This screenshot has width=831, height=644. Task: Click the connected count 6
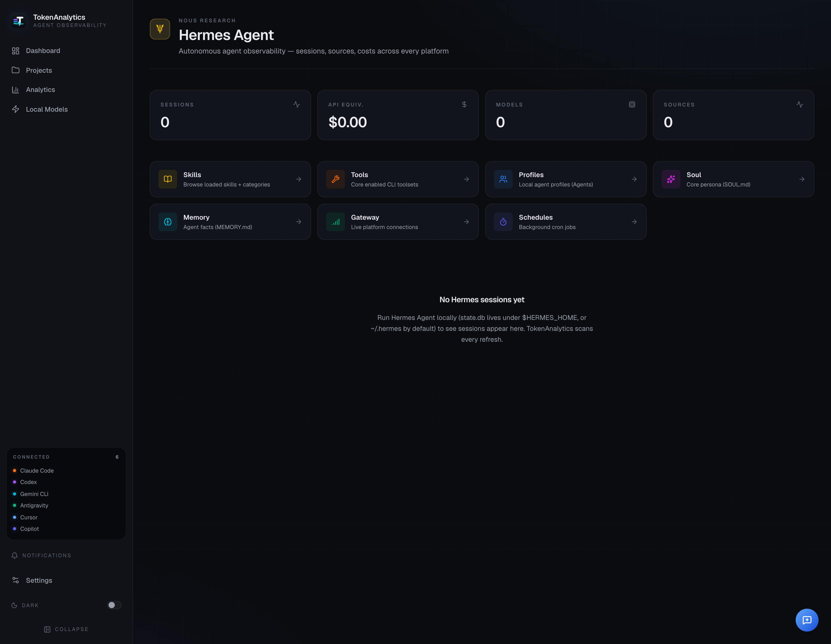pyautogui.click(x=117, y=457)
